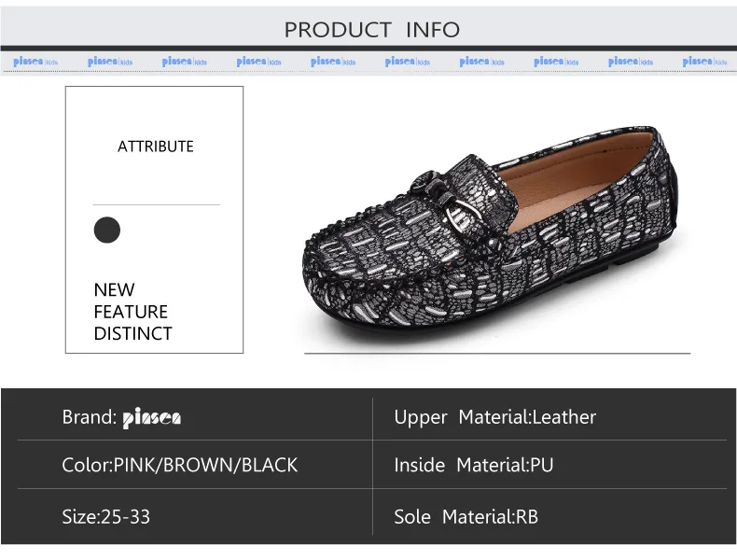Click the Color:PINK/BROWN/BLACK row
737x560 pixels.
pyautogui.click(x=180, y=465)
